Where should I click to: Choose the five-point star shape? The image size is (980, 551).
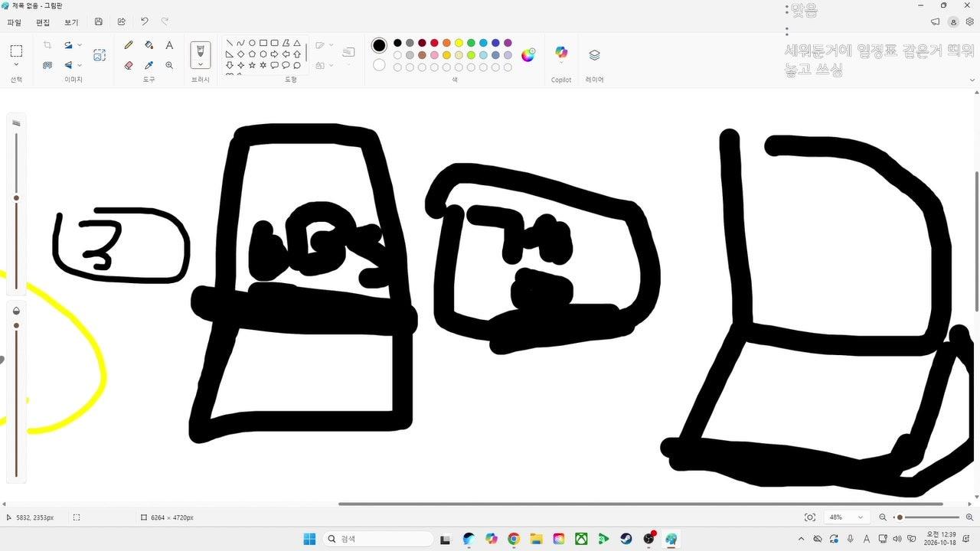point(252,66)
